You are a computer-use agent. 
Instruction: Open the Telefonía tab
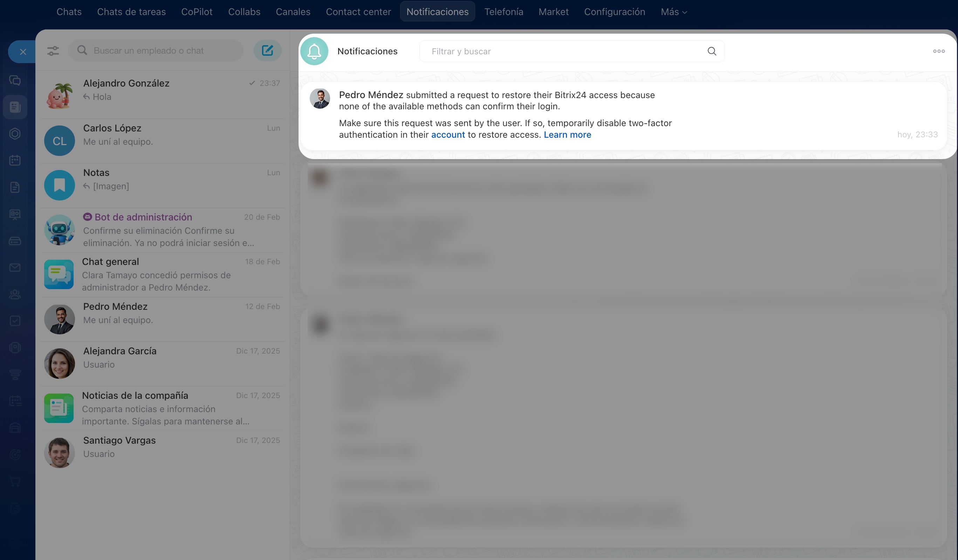(503, 12)
